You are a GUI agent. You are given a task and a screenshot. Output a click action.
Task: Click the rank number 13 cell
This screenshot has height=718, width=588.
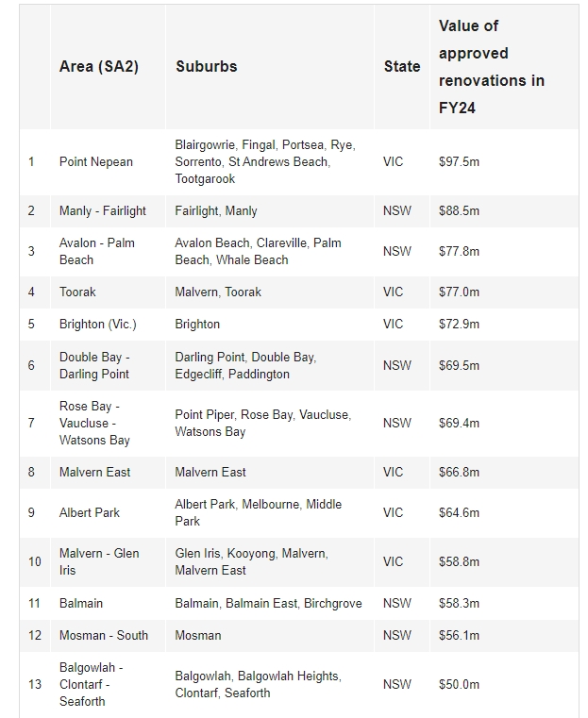[35, 685]
